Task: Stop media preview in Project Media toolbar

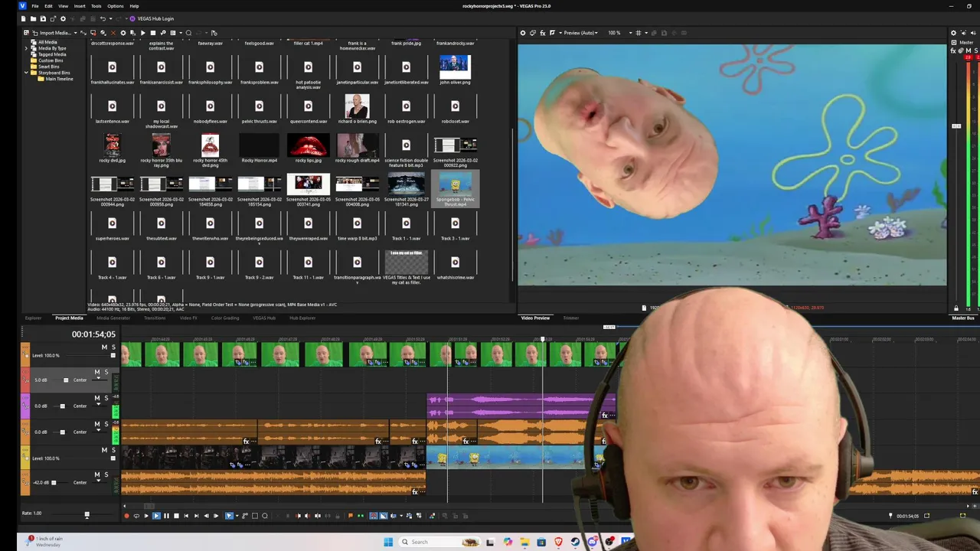Action: [153, 33]
